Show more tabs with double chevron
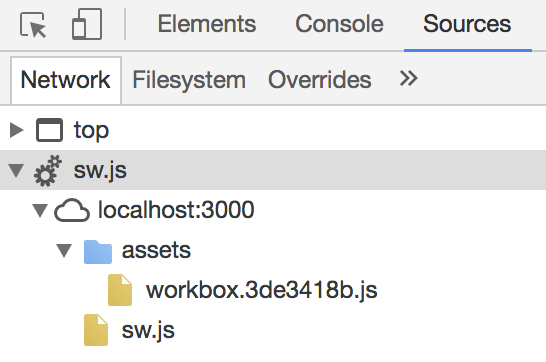Screen dimensions: 546x362 point(408,78)
